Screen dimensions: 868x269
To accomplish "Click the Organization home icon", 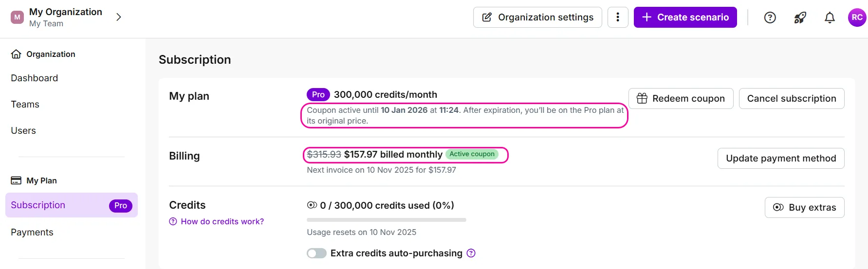I will pyautogui.click(x=16, y=54).
